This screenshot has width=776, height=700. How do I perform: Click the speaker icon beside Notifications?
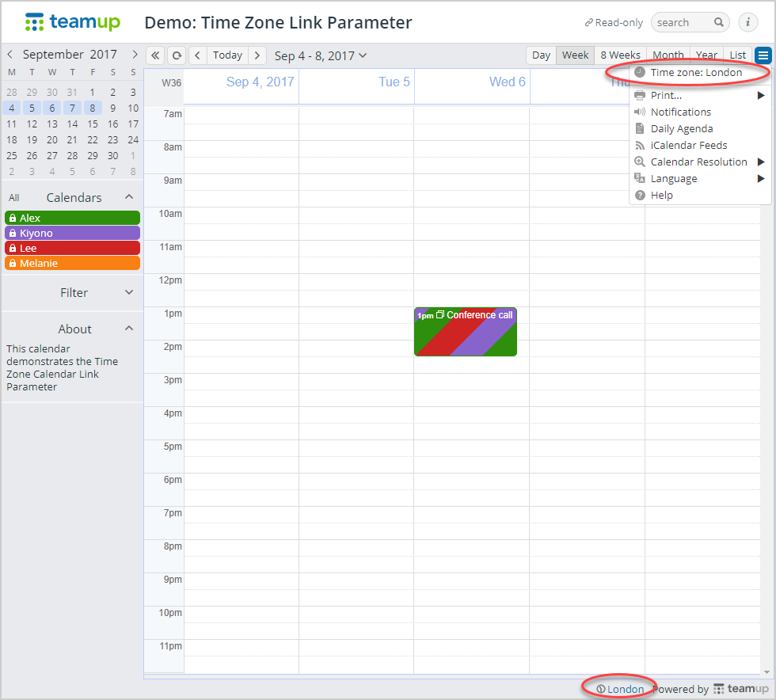click(640, 112)
